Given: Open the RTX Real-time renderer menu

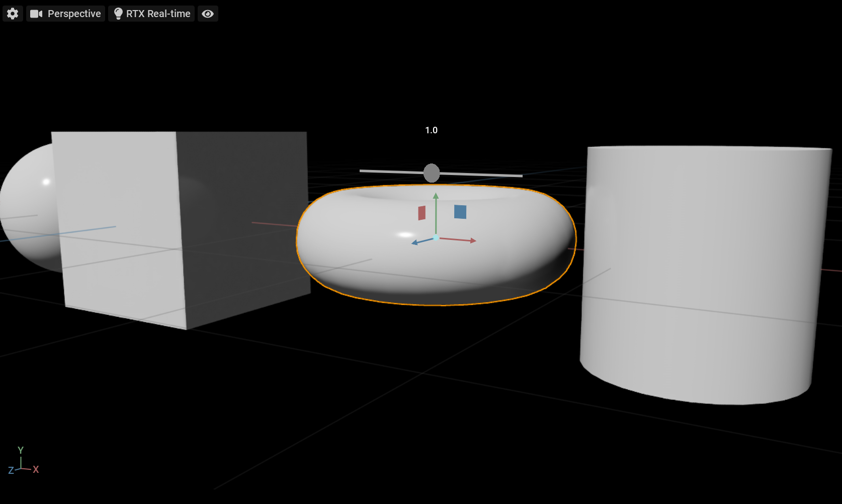Looking at the screenshot, I should point(152,14).
